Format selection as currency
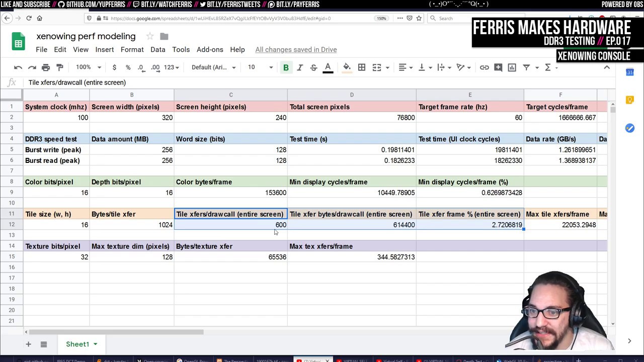Image resolution: width=644 pixels, height=362 pixels. pyautogui.click(x=114, y=67)
